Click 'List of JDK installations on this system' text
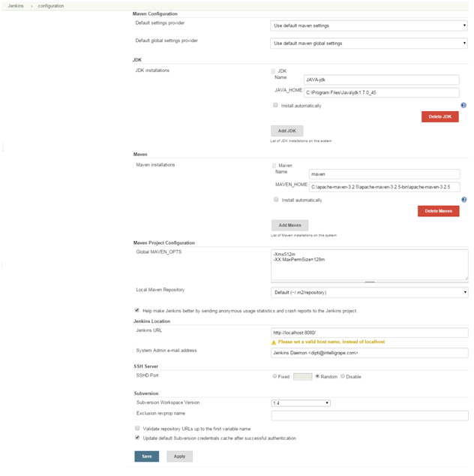474x476 pixels. [x=301, y=141]
